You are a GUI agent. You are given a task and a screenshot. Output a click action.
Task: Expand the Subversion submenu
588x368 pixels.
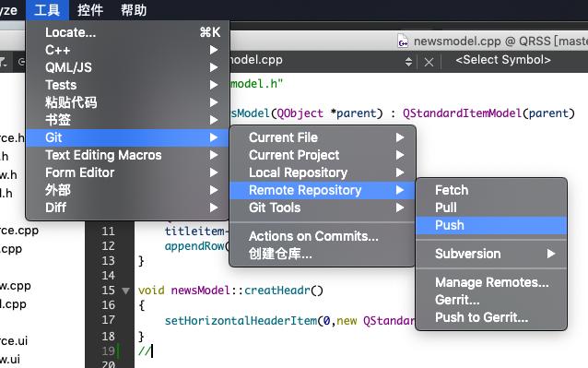491,254
